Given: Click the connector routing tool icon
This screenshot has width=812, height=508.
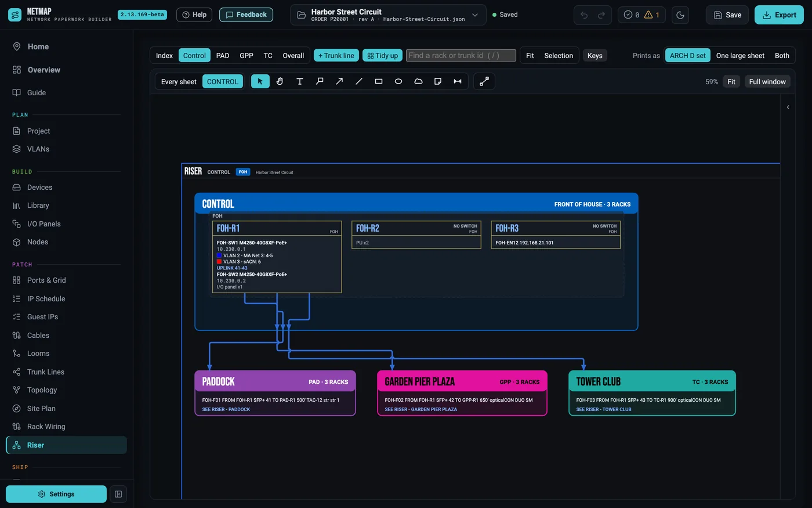Looking at the screenshot, I should tap(484, 82).
